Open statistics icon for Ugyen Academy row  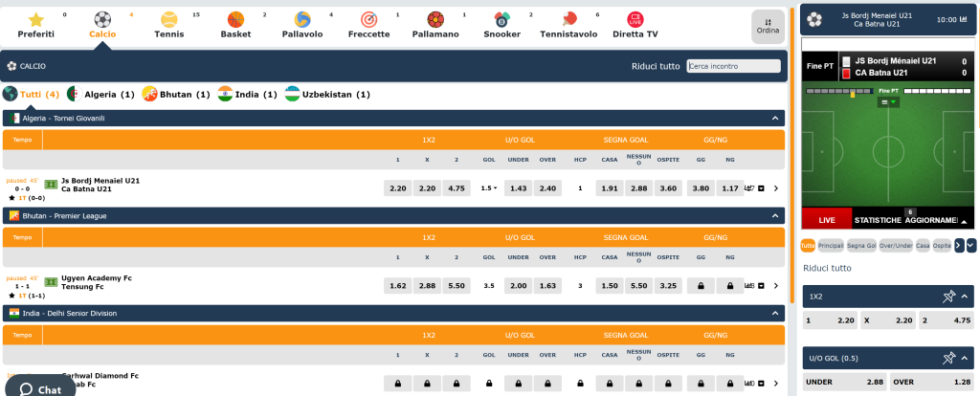tap(750, 285)
